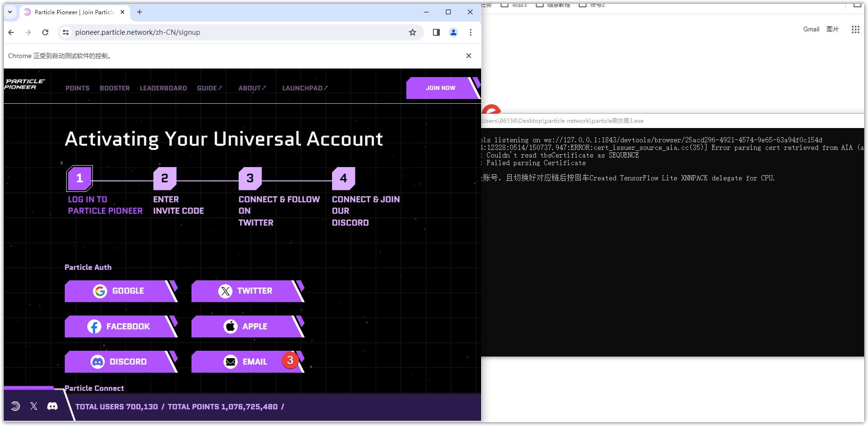Reload the current page

pyautogui.click(x=45, y=32)
